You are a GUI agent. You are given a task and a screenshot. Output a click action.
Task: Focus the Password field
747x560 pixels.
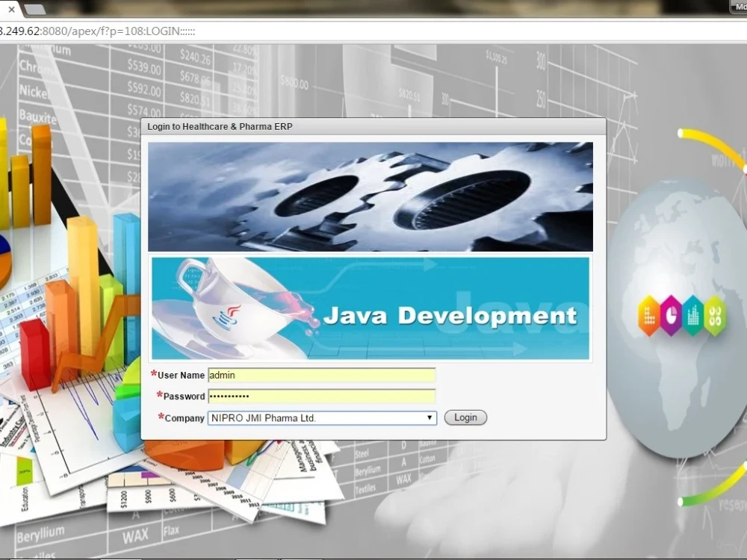pyautogui.click(x=321, y=396)
